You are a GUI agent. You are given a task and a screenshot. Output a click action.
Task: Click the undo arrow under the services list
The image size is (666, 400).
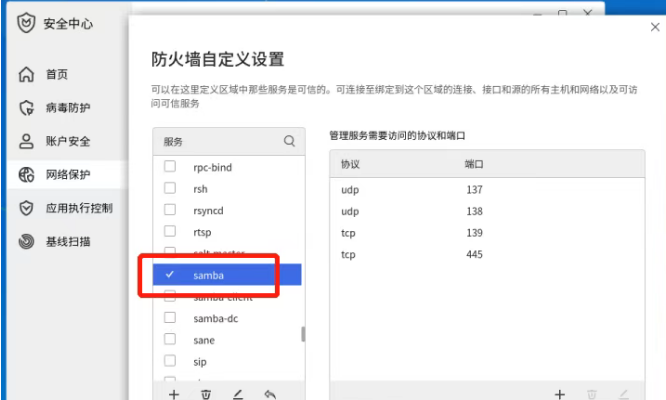(x=269, y=395)
